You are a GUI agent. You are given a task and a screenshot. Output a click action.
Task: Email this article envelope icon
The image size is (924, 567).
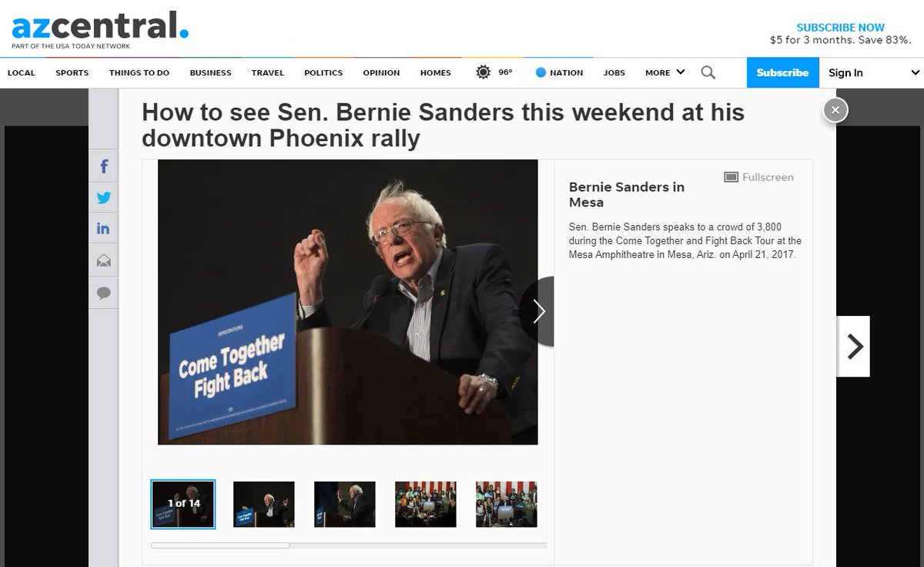(103, 260)
